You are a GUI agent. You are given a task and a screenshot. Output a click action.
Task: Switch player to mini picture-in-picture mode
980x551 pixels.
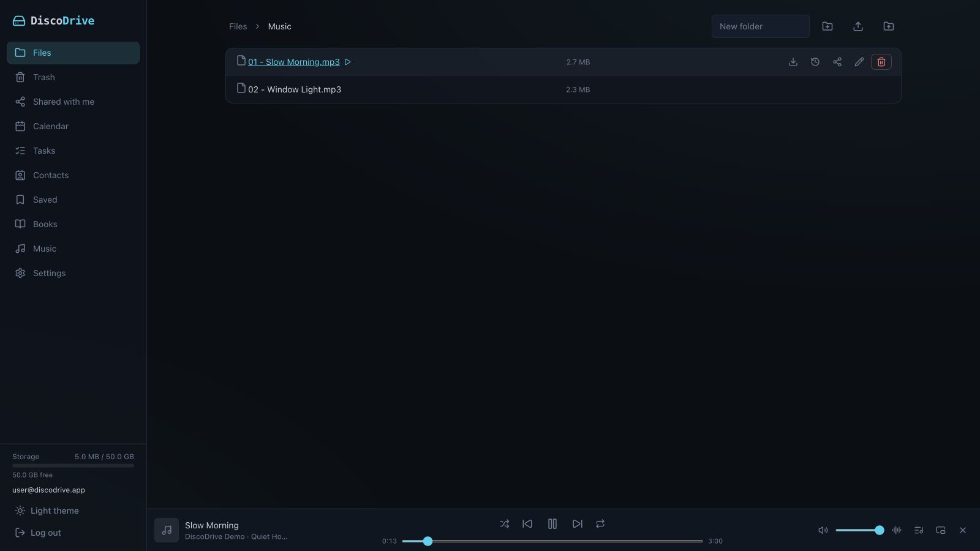point(941,530)
